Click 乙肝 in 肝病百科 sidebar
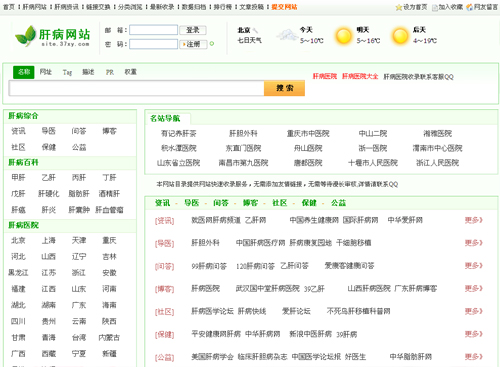This screenshot has height=367, width=500. [49, 178]
